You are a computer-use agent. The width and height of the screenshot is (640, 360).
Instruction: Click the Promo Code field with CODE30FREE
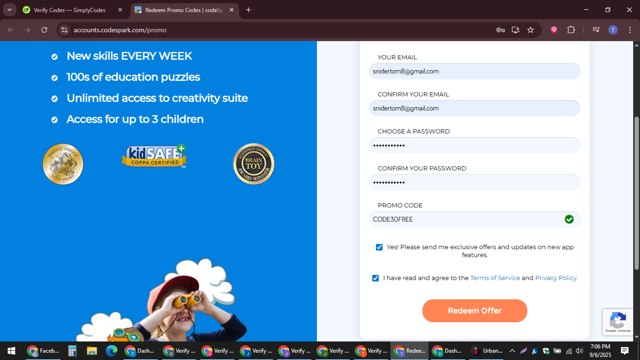point(474,219)
